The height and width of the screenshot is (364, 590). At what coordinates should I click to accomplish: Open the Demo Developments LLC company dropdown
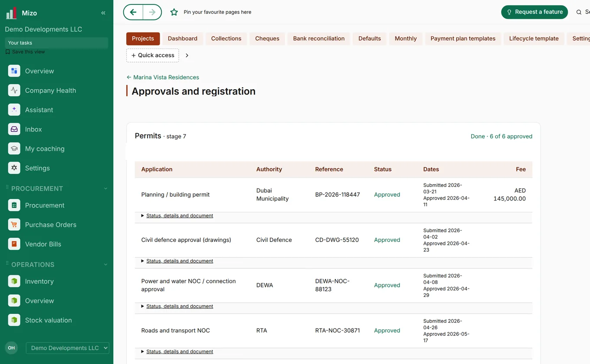[68, 348]
